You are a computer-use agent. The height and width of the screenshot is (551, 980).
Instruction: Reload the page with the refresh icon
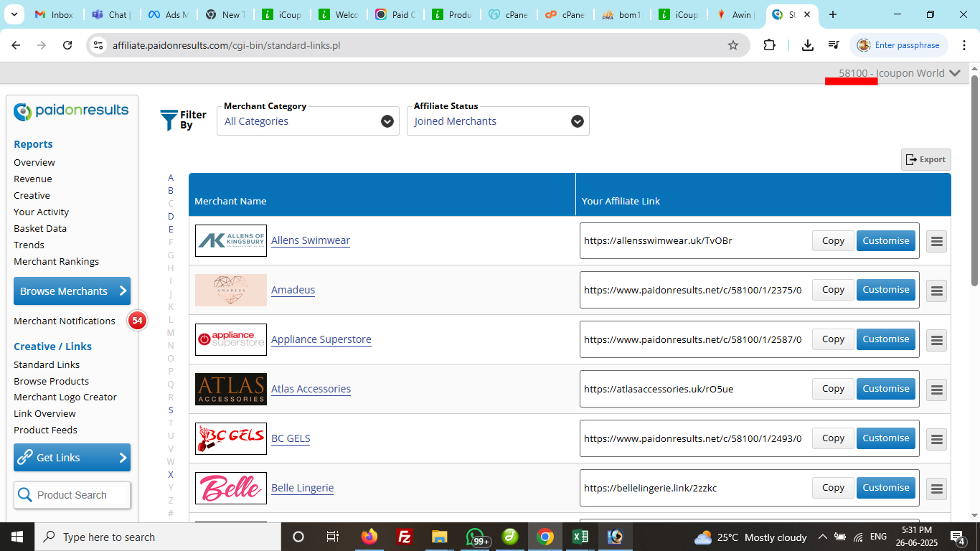click(x=67, y=45)
